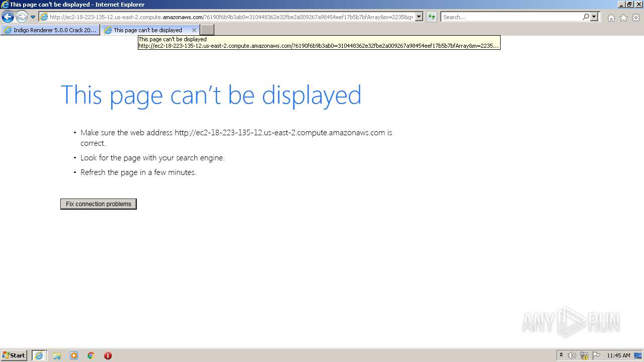Image resolution: width=644 pixels, height=362 pixels.
Task: Click the browser Forward arrow button
Action: tap(22, 17)
